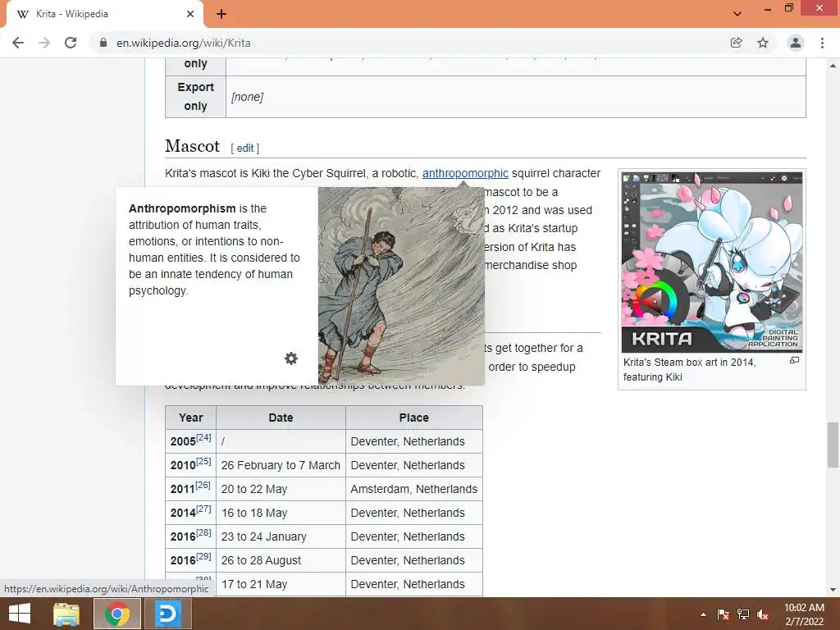Open the muted volume tray icon
The height and width of the screenshot is (630, 840).
pyautogui.click(x=764, y=614)
